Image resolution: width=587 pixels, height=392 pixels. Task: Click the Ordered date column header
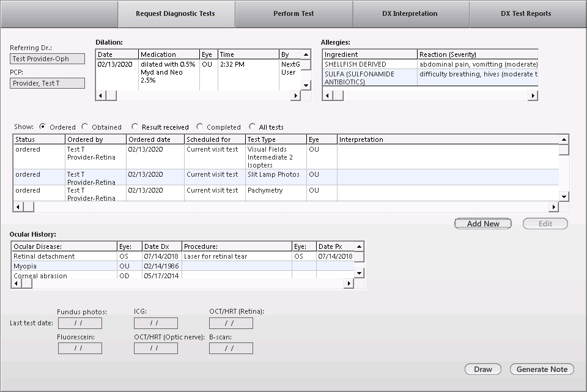pyautogui.click(x=155, y=139)
